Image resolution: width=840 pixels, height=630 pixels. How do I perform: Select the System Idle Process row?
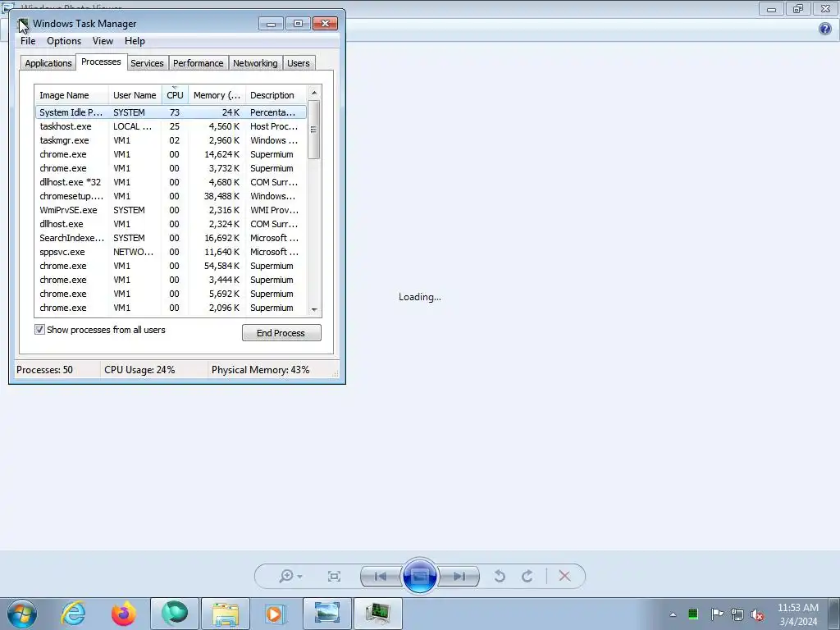click(171, 112)
